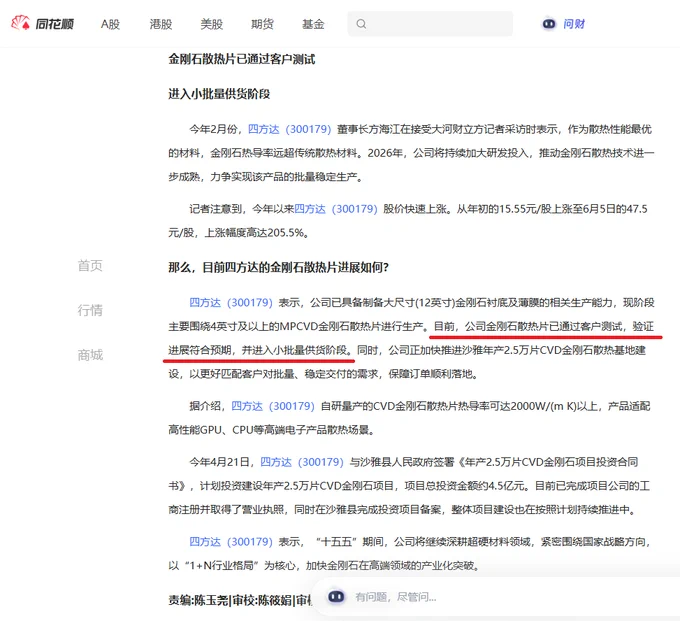Focus the 有问题，尽管问 input box
Screen dimensions: 680x621
[496, 597]
